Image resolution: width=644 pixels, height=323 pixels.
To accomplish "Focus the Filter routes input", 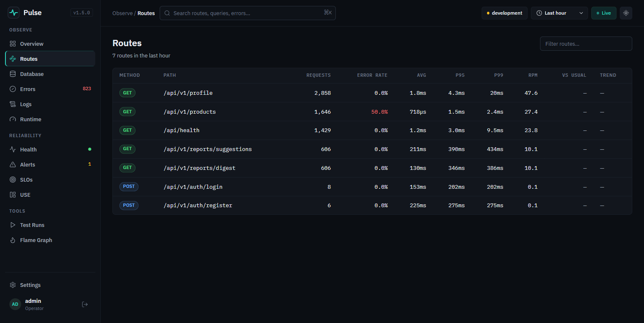I will [586, 44].
